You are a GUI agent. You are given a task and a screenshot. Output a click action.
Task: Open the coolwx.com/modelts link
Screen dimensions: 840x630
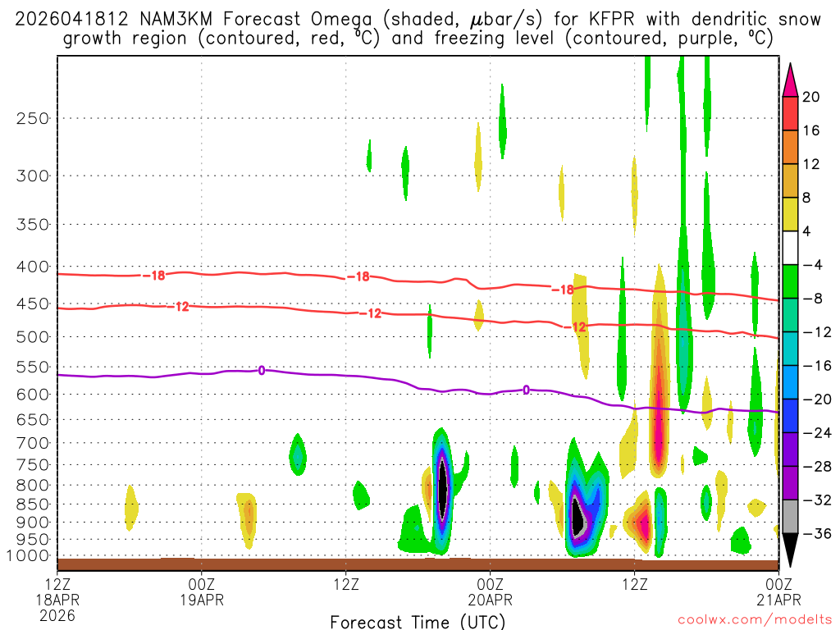(x=755, y=619)
